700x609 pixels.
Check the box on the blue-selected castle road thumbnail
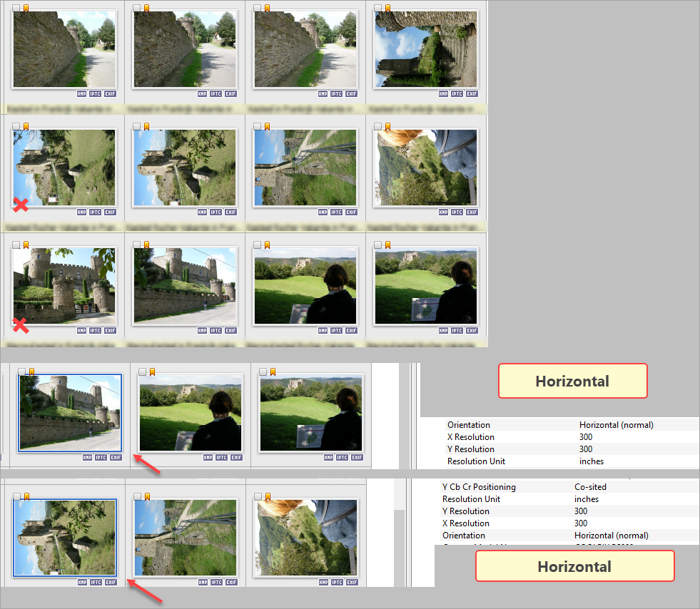(22, 372)
